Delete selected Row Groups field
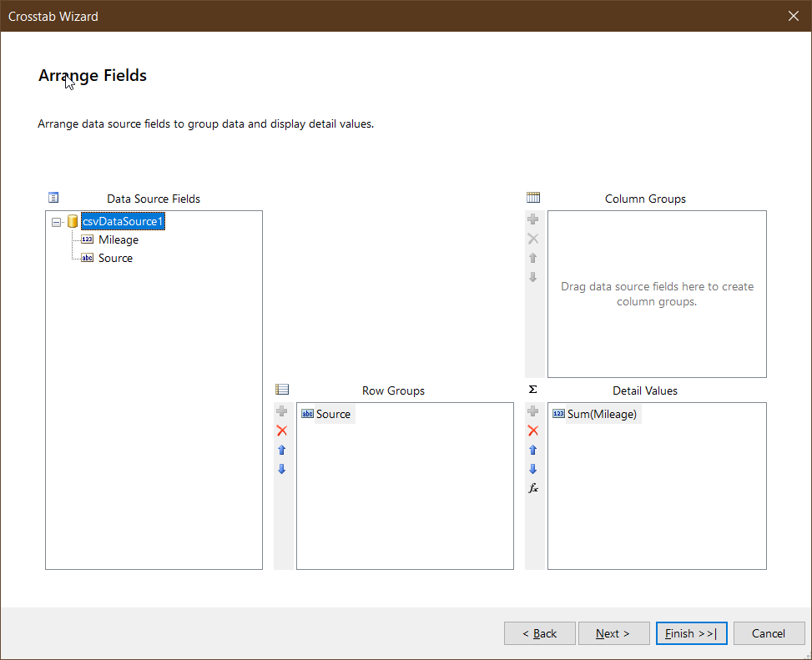The height and width of the screenshot is (660, 812). 282,431
